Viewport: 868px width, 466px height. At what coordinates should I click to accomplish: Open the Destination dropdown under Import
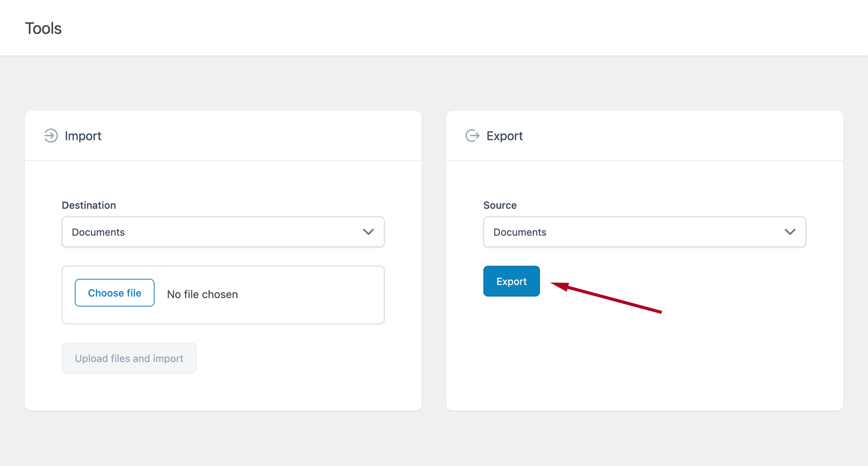coord(222,232)
